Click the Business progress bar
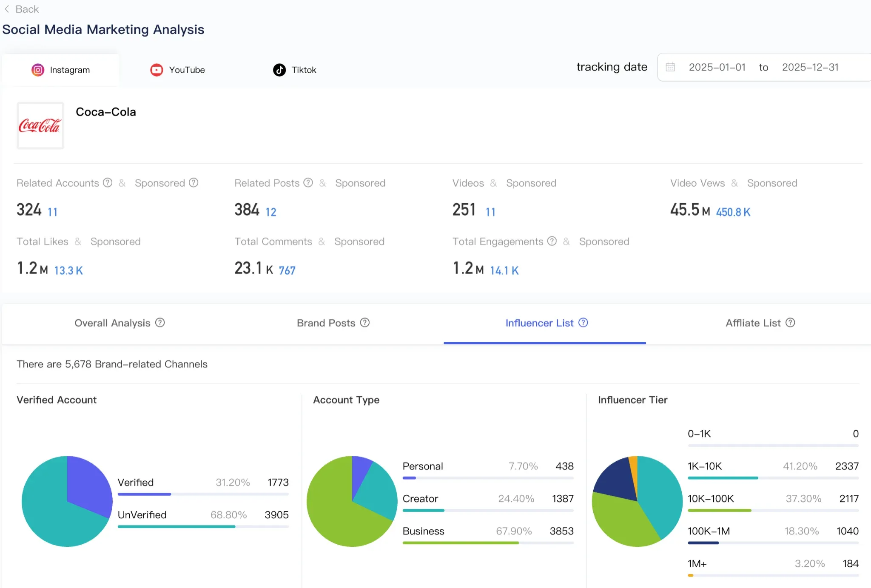Screen dimensions: 871x588 click(x=488, y=543)
